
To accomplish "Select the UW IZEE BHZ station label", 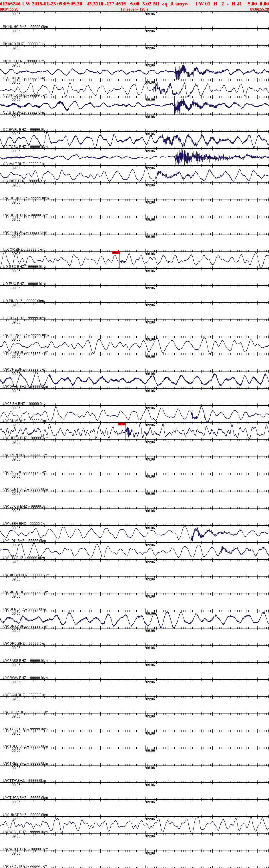I will [25, 473].
